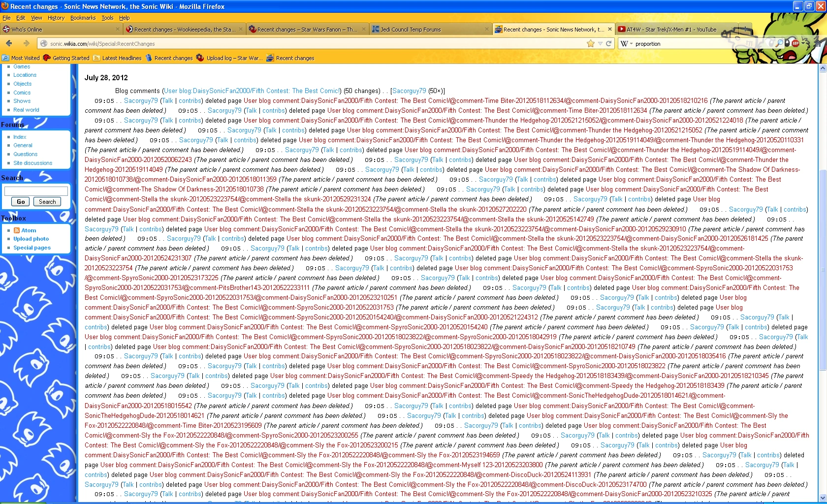This screenshot has width=827, height=504.
Task: Open the Upload photo toolbox link
Action: [x=31, y=239]
